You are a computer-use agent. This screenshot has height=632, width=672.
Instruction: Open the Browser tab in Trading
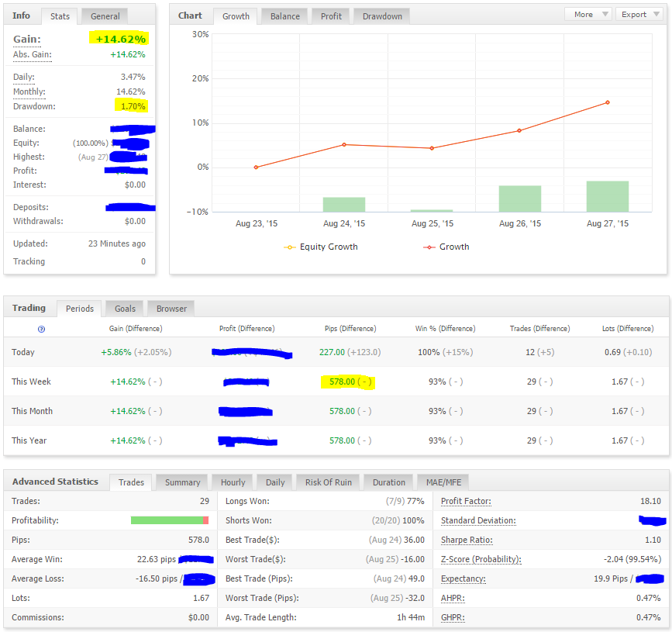tap(171, 309)
